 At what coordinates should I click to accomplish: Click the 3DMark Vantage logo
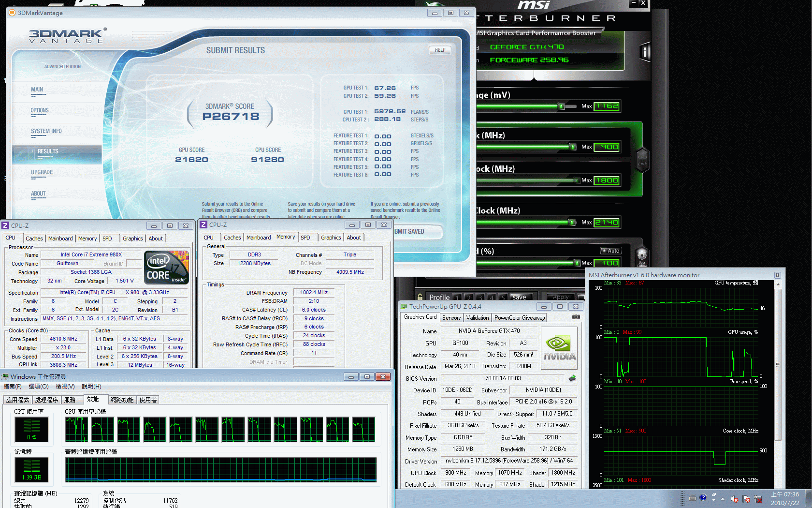pos(67,36)
